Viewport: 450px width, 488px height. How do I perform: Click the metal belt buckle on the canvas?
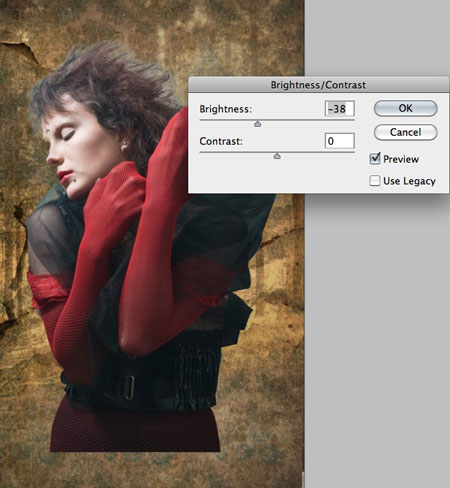(x=129, y=387)
